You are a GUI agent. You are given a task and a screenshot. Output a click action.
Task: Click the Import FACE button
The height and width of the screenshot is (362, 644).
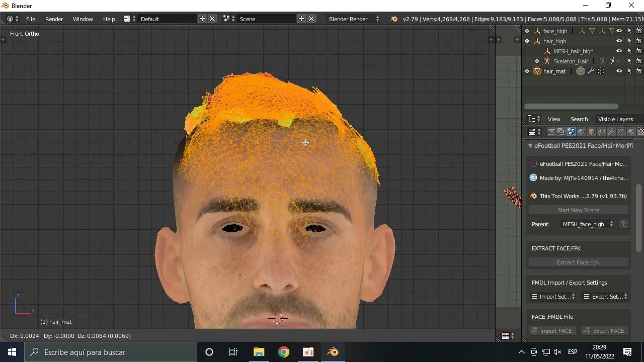[552, 331]
